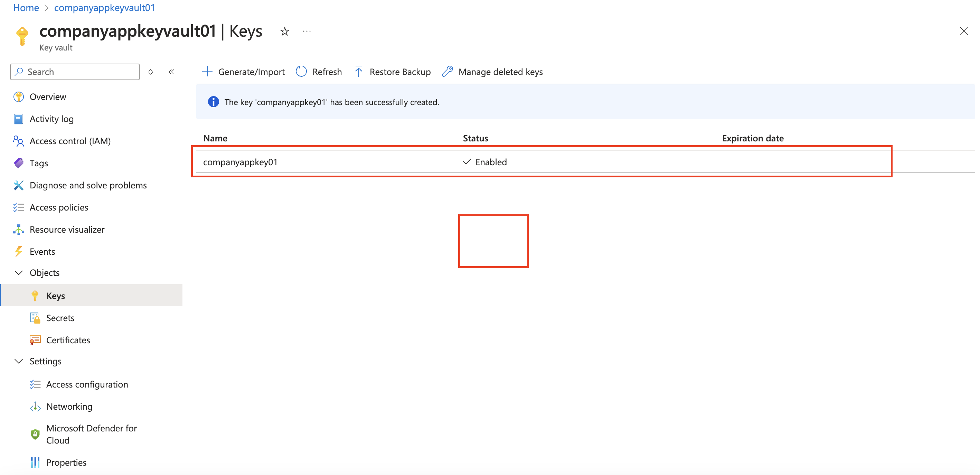Viewport: 980px width, 475px height.
Task: Click Manage deleted keys button
Action: tap(492, 72)
